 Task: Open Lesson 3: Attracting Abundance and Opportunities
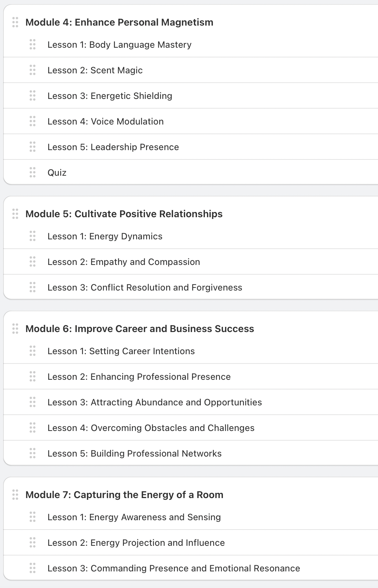pos(155,403)
